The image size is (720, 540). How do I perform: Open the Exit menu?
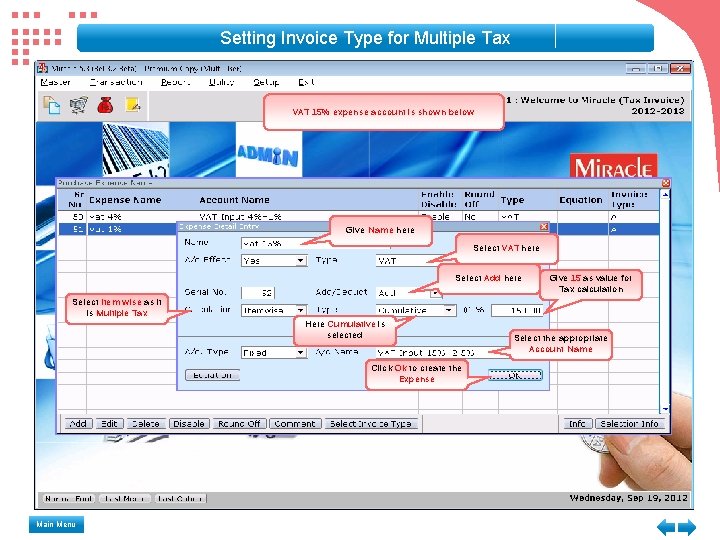coord(306,82)
